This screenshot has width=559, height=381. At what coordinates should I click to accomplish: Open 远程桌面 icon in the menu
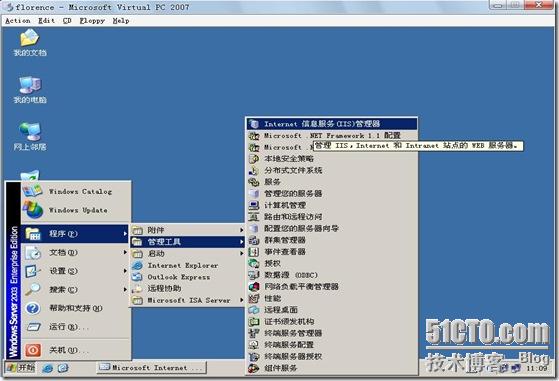tap(254, 310)
